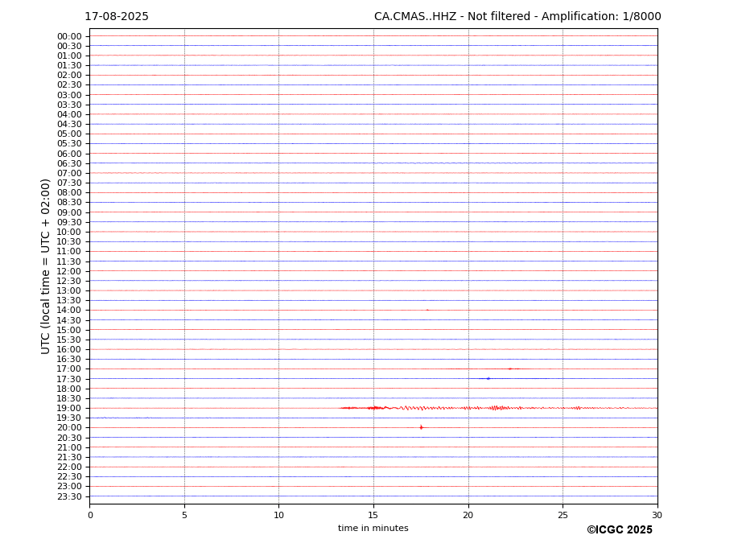Click the red spike on the 20:00 trace
This screenshot has height=560, width=746.
[421, 427]
